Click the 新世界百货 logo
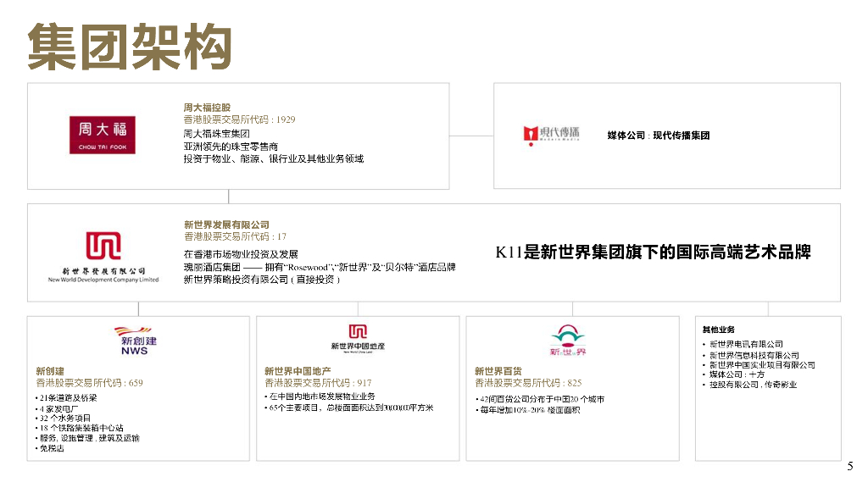Viewport: 868px width, 488px height. [568, 341]
